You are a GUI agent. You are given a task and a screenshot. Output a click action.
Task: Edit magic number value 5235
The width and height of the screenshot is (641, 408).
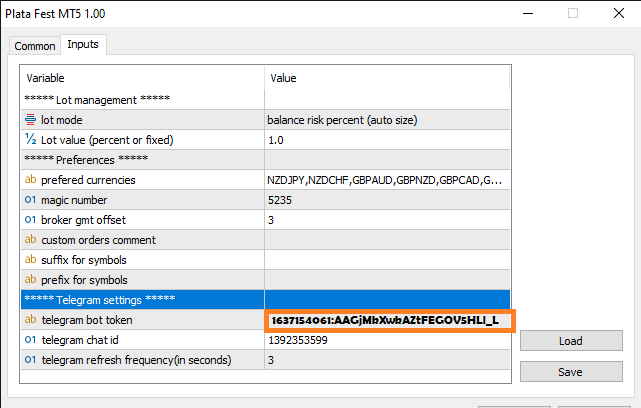tap(387, 200)
